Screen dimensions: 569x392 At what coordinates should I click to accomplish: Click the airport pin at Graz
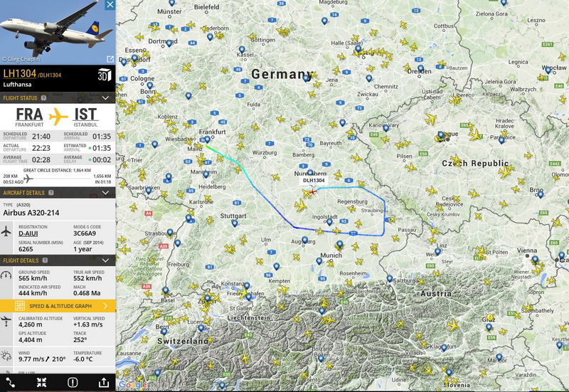[489, 327]
